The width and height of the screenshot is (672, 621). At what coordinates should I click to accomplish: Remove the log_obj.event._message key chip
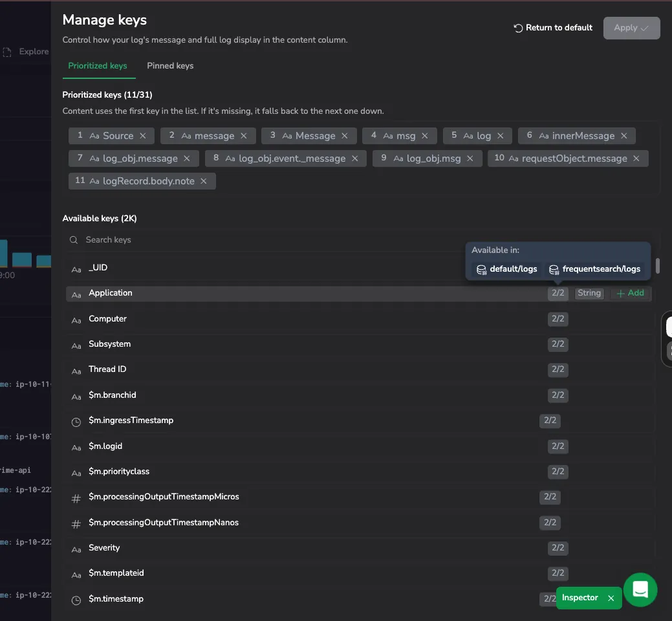click(355, 158)
